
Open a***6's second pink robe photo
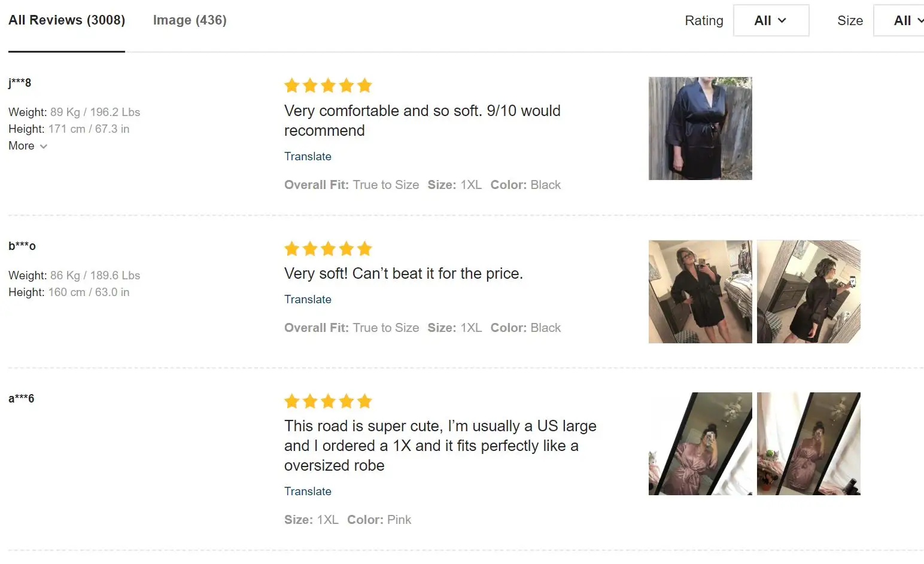(x=808, y=444)
